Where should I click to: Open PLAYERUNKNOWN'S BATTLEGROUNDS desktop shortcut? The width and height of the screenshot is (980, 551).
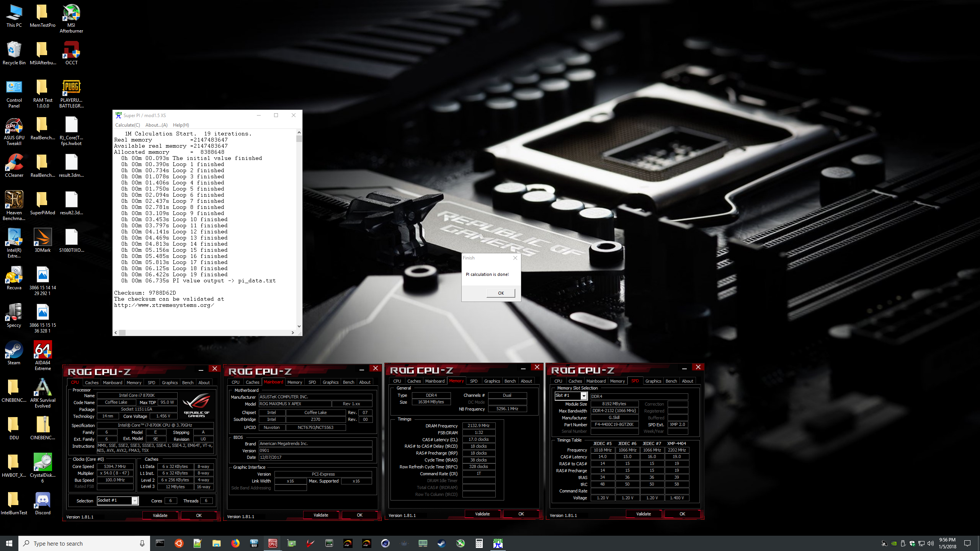(71, 94)
